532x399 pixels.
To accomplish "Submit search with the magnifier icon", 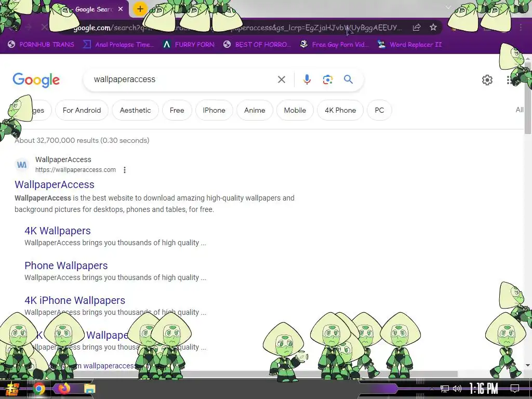I will [348, 79].
